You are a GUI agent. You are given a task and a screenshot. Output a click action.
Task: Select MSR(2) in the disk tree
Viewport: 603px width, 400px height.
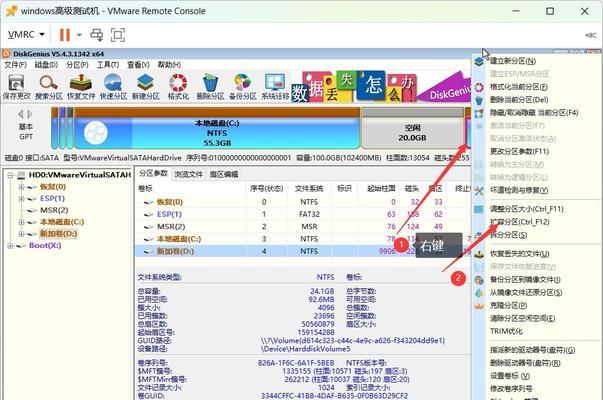click(x=54, y=210)
